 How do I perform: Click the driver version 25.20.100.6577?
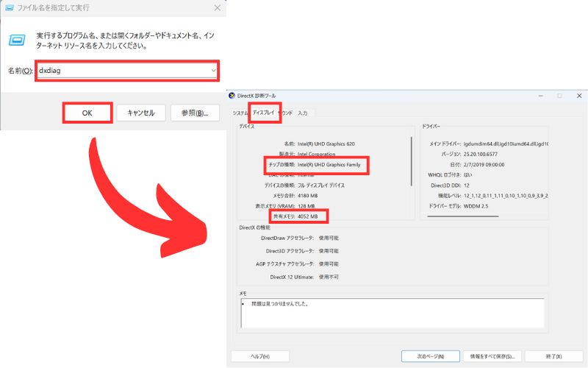[x=481, y=154]
